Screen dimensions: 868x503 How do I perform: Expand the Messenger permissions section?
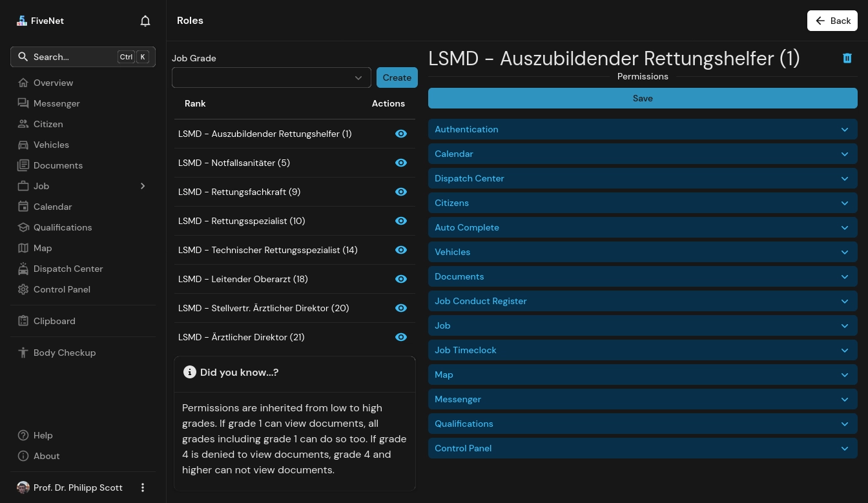pos(643,399)
